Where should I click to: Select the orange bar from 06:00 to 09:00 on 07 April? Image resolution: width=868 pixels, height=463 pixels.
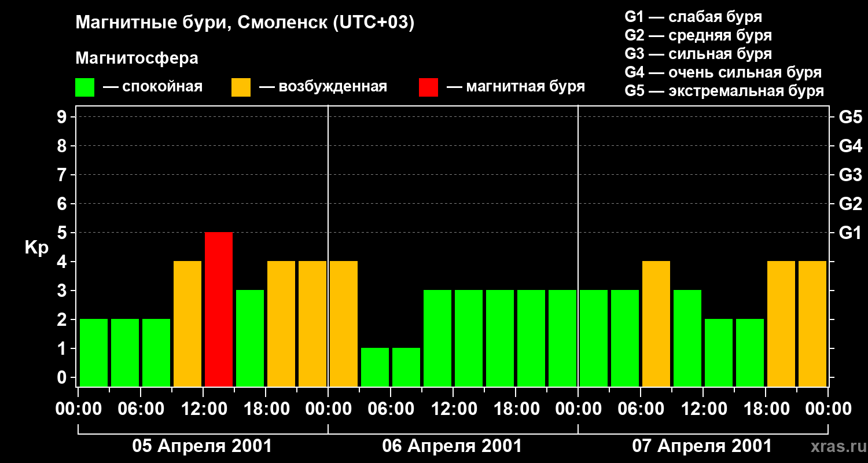pyautogui.click(x=656, y=324)
